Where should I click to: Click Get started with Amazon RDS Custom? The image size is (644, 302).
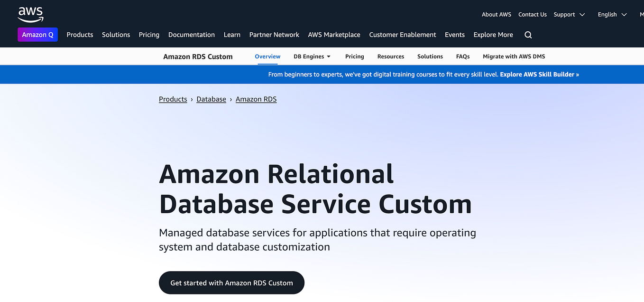coord(231,283)
